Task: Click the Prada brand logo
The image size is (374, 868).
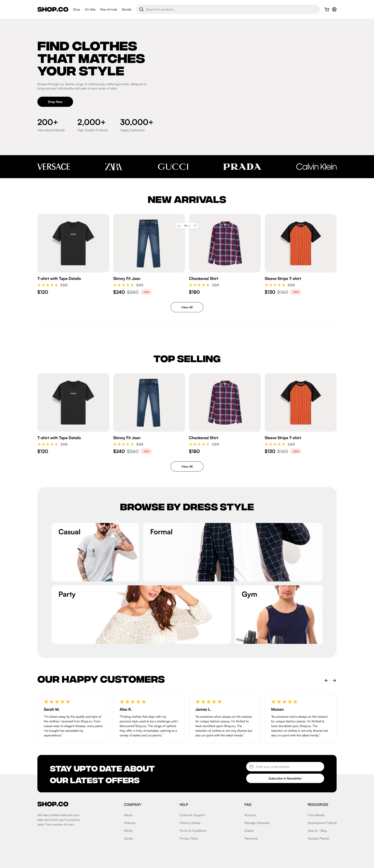Action: [x=242, y=167]
